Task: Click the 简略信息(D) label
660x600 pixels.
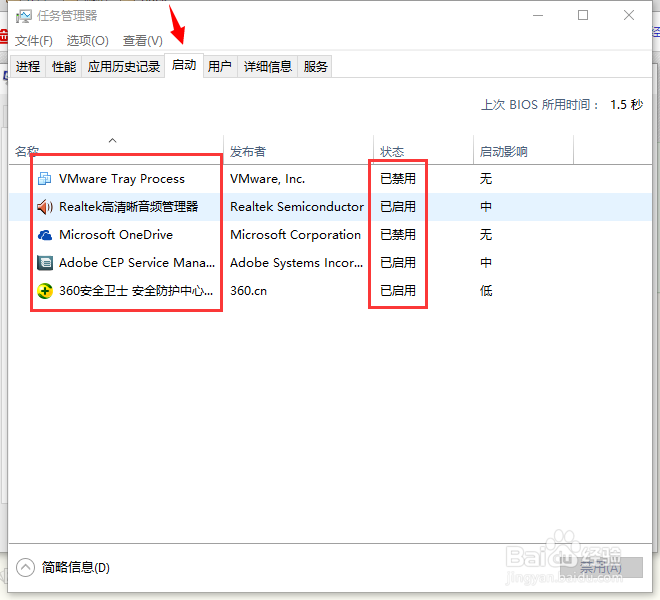Action: 76,567
